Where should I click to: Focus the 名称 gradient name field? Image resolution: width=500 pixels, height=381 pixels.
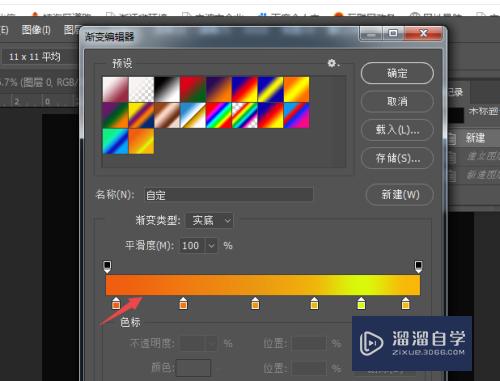229,195
